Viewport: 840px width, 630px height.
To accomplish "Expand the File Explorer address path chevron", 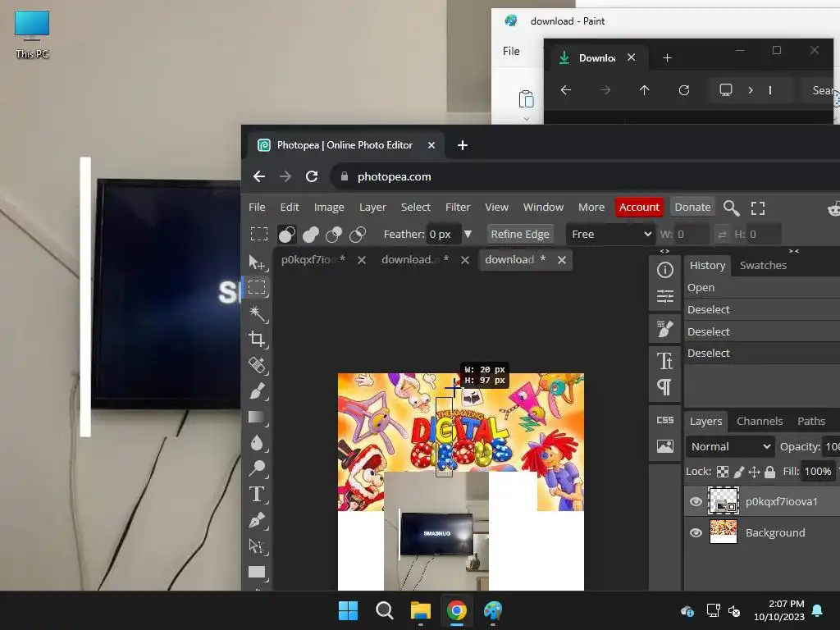I will (751, 90).
